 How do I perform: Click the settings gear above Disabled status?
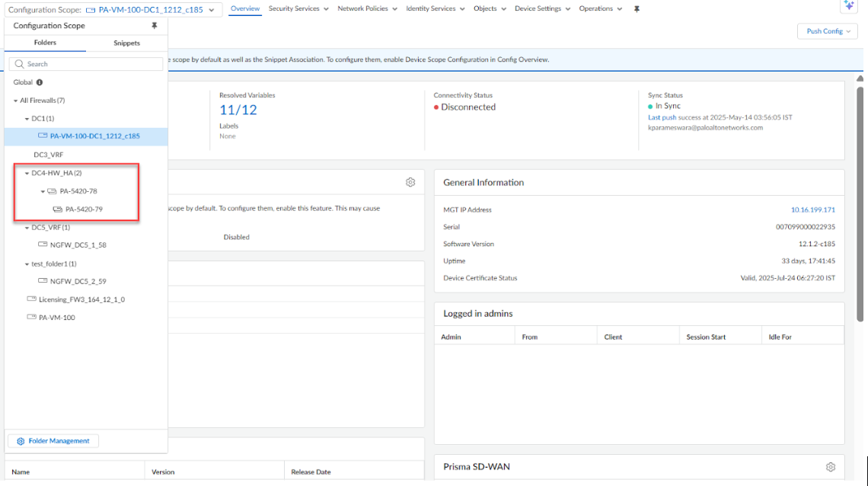(410, 182)
